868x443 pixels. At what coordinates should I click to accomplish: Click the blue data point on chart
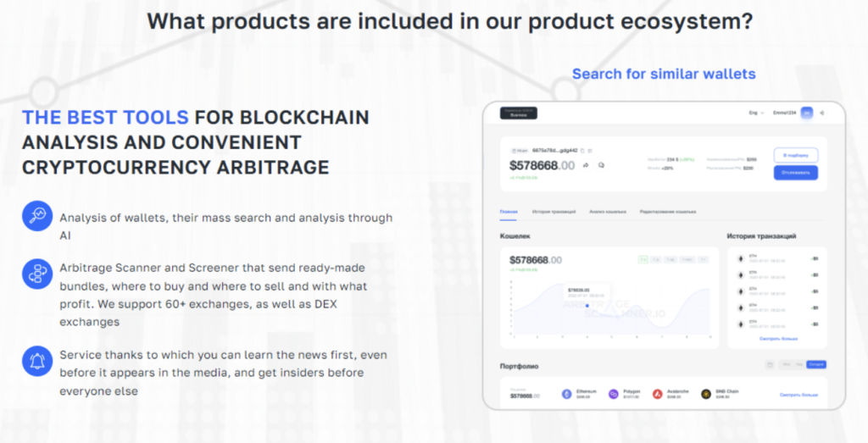point(587,305)
